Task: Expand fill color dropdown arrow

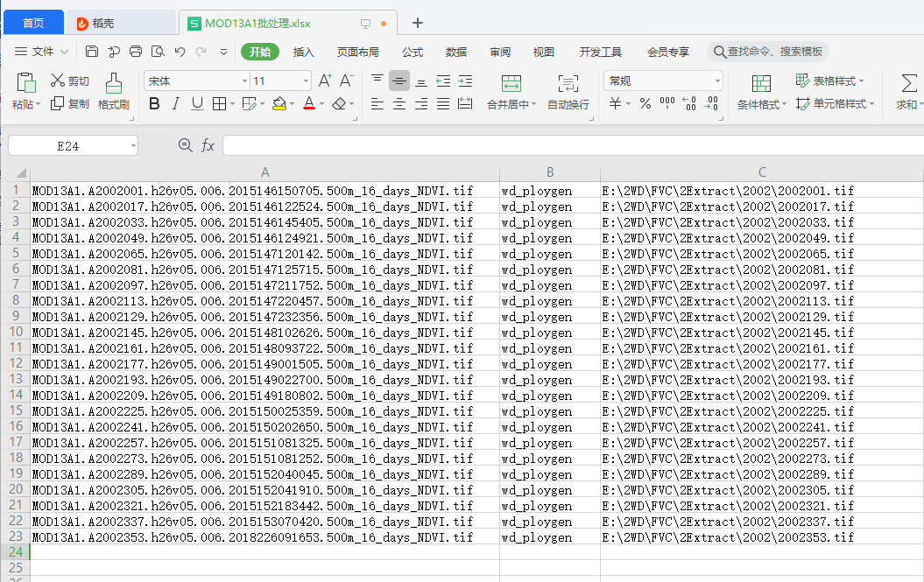Action: 292,104
